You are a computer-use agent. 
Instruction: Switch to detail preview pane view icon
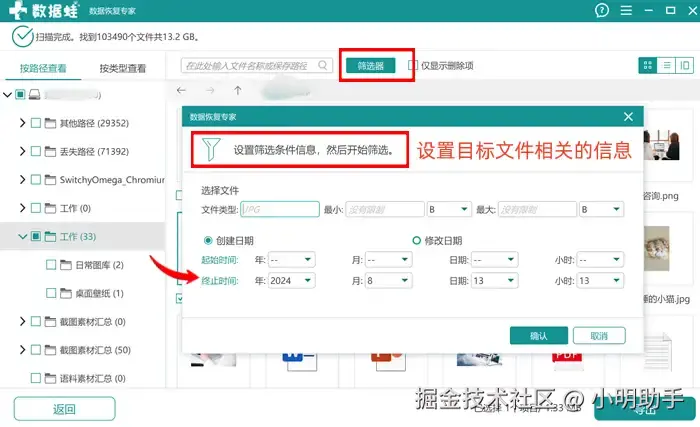(x=684, y=66)
